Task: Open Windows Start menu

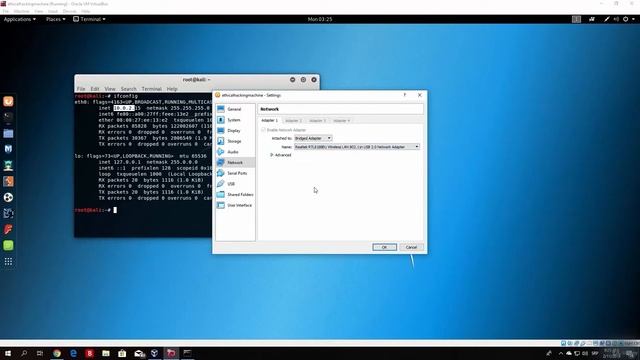Action: [x=8, y=353]
